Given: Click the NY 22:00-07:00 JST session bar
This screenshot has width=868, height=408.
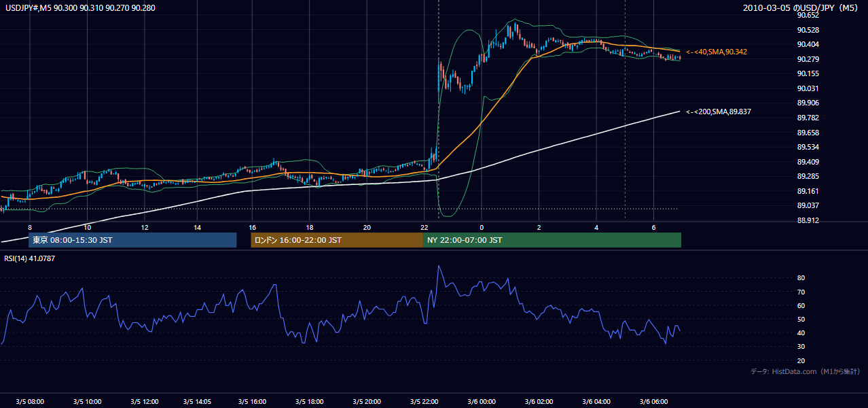Looking at the screenshot, I should coord(552,240).
